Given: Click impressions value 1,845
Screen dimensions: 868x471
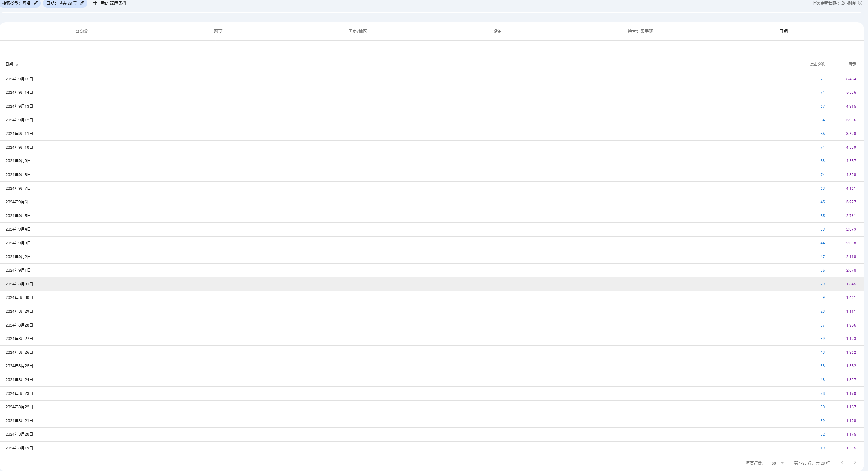Looking at the screenshot, I should 851,284.
